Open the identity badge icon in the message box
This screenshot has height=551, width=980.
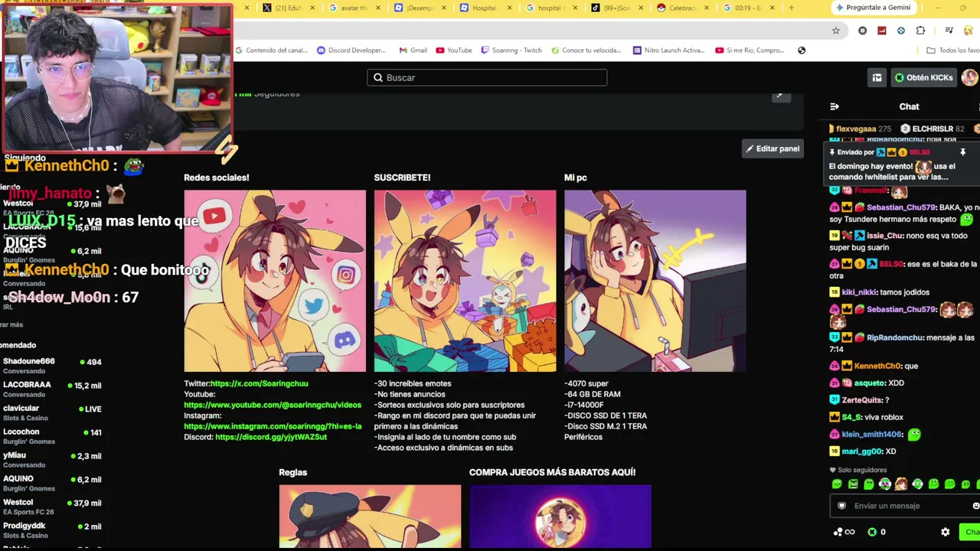click(841, 506)
